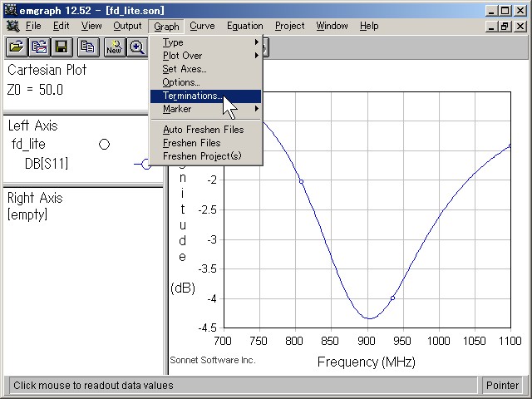Choose Freshen Project(s) menu entry
The image size is (532, 399).
coord(206,156)
